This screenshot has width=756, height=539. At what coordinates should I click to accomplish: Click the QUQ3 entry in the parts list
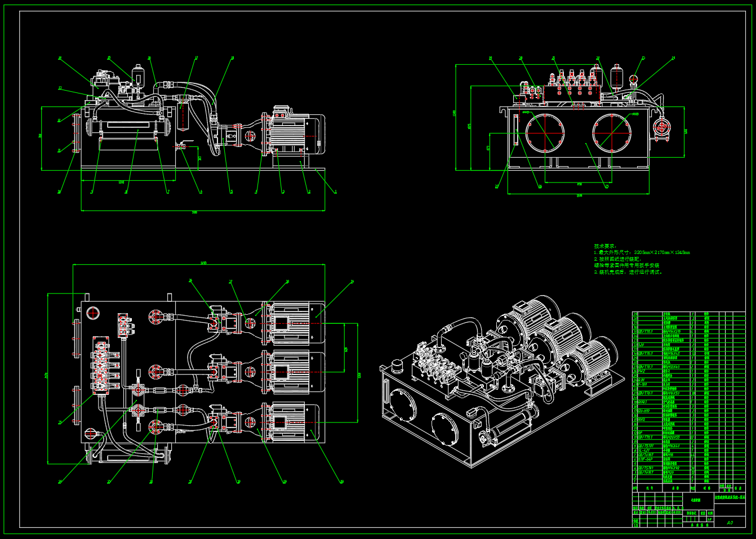643,402
